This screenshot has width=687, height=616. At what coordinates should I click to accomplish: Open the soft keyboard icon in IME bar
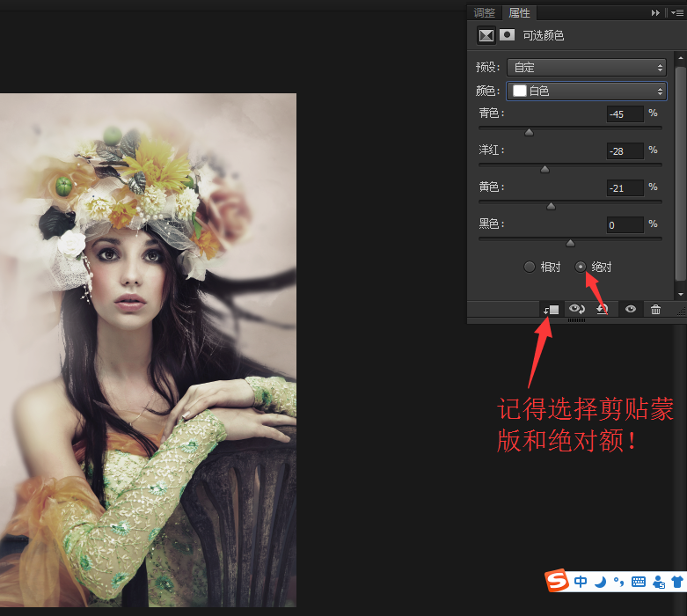coord(639,582)
